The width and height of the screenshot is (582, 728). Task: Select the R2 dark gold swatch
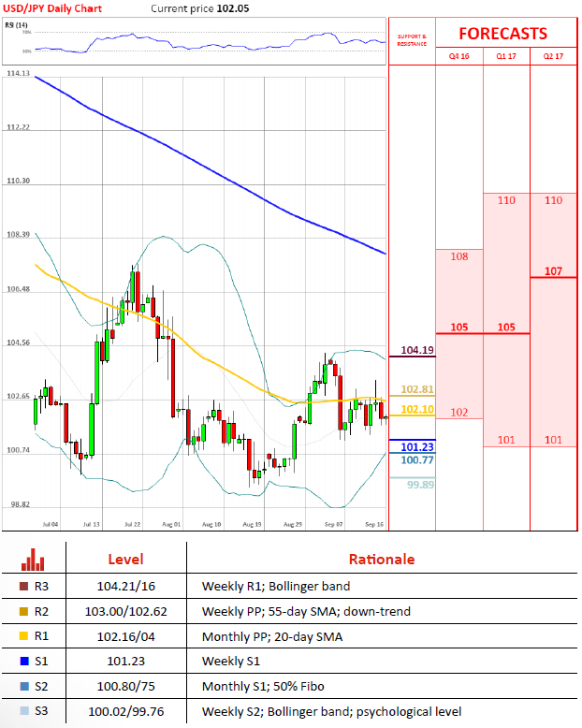click(x=23, y=611)
